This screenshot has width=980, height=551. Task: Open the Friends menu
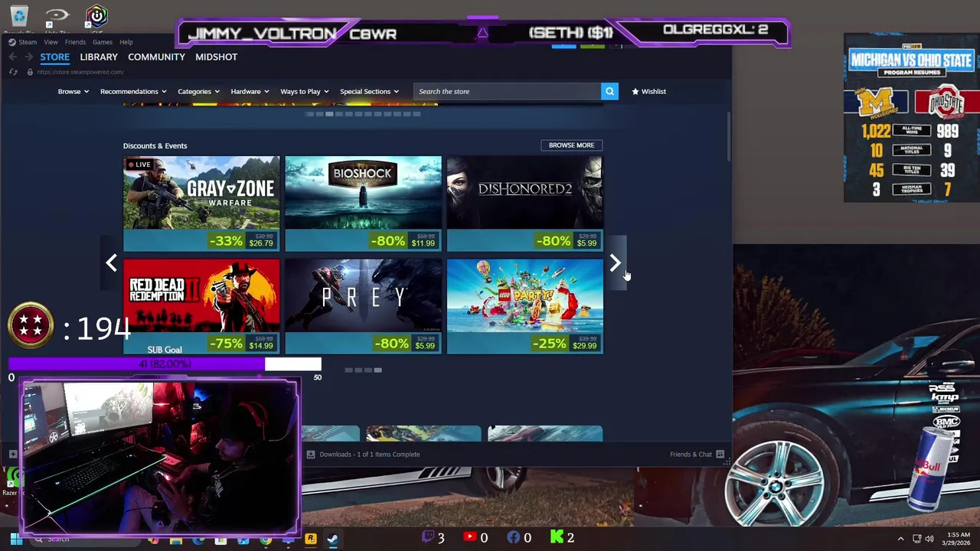tap(75, 42)
